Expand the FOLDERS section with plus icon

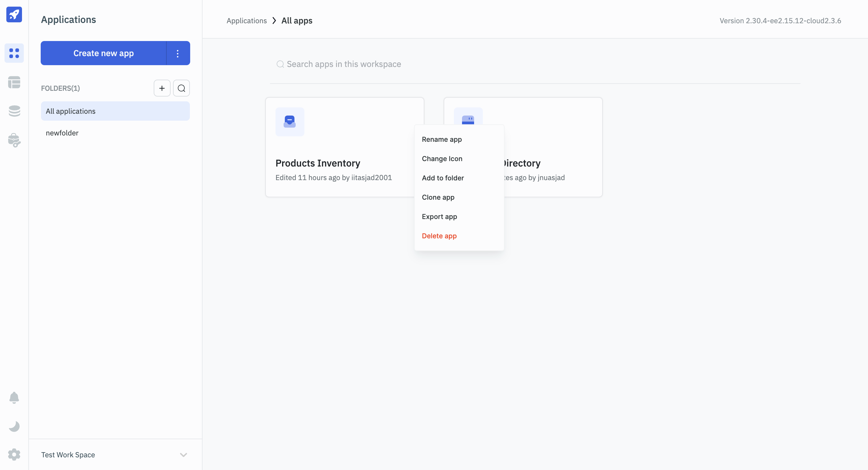(x=162, y=88)
